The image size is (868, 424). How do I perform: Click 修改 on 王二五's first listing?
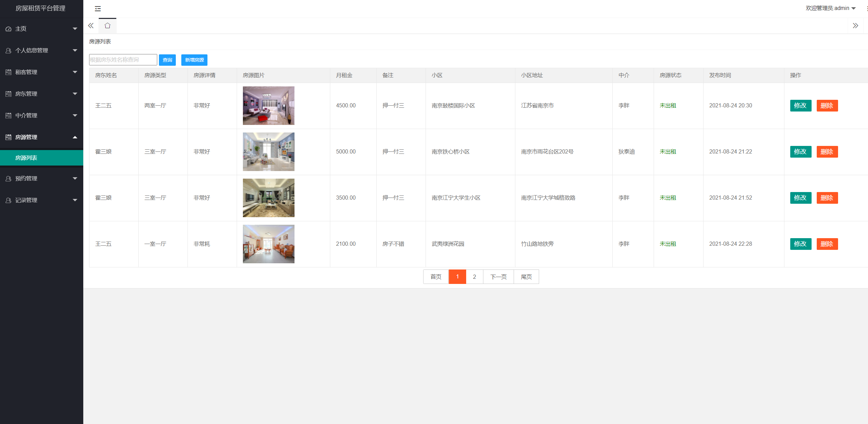point(801,106)
